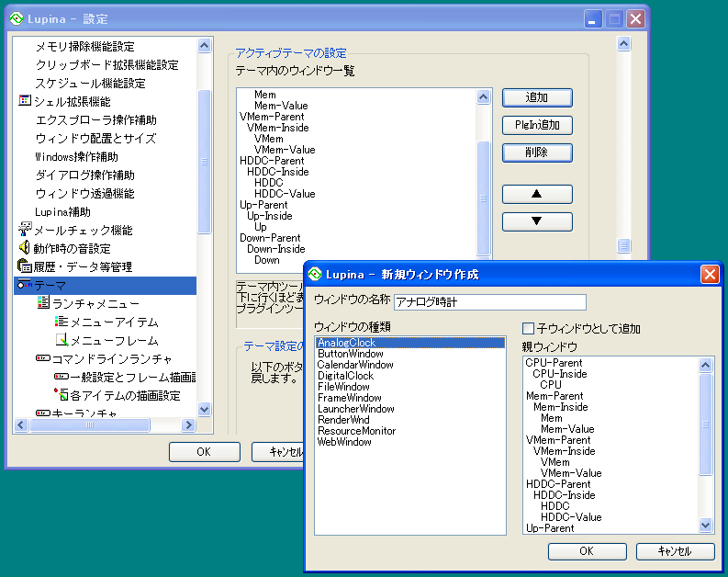Viewport: 728px width, 577px height.
Task: Click OK in 新規ウィンドウ作成 dialog
Action: click(x=587, y=551)
